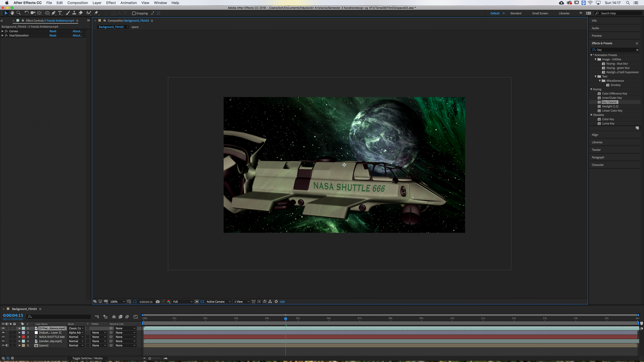
Task: Open the Full resolution dropdown
Action: (x=182, y=301)
